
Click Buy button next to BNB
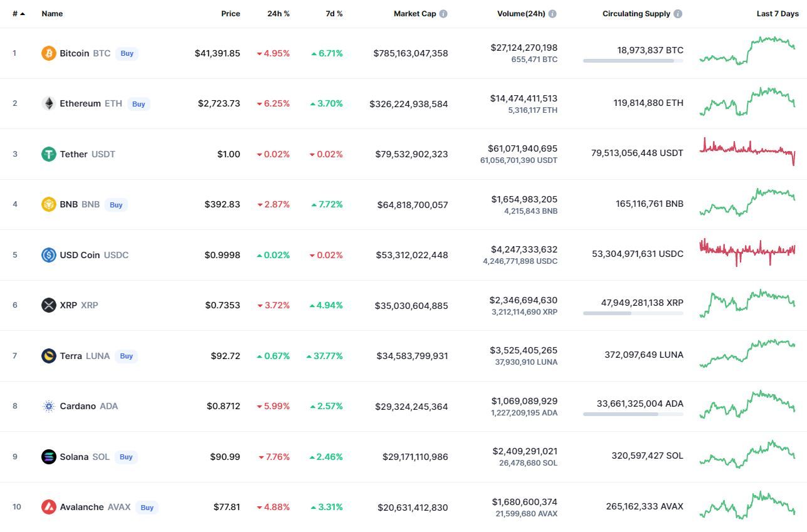click(x=116, y=204)
